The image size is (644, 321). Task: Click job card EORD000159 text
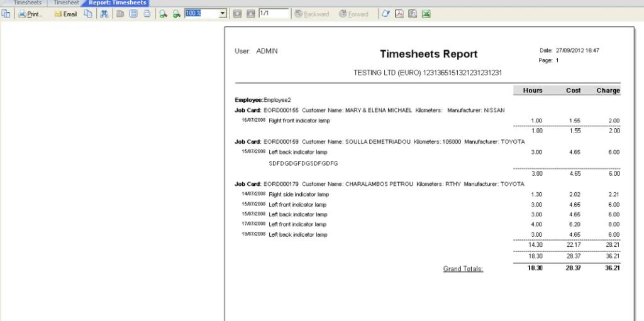point(281,141)
